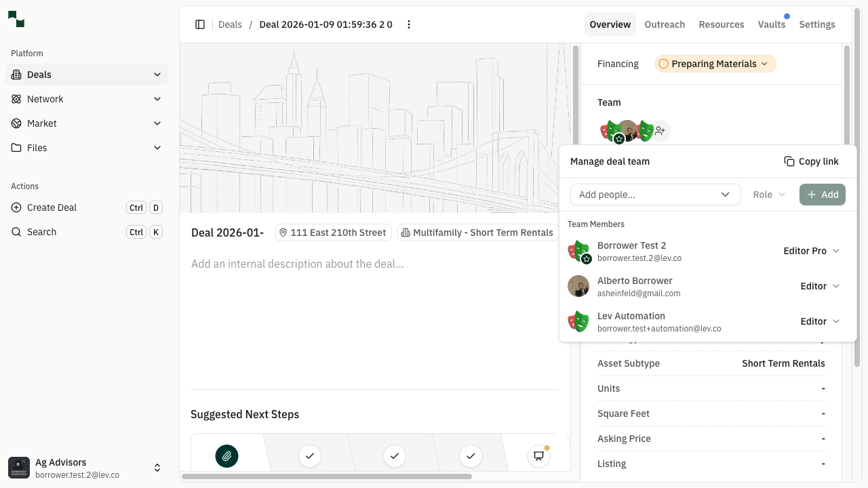The width and height of the screenshot is (868, 488).
Task: Open the Add people dropdown
Action: tap(654, 195)
